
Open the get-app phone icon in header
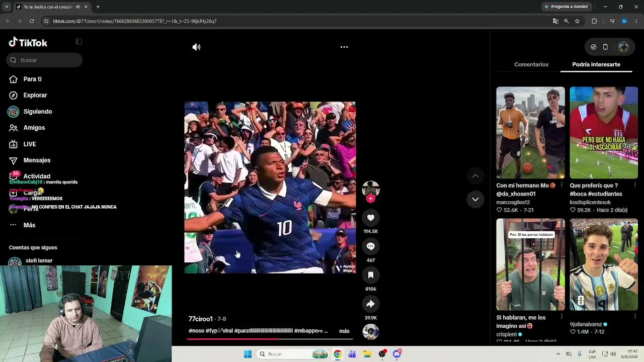(x=605, y=47)
